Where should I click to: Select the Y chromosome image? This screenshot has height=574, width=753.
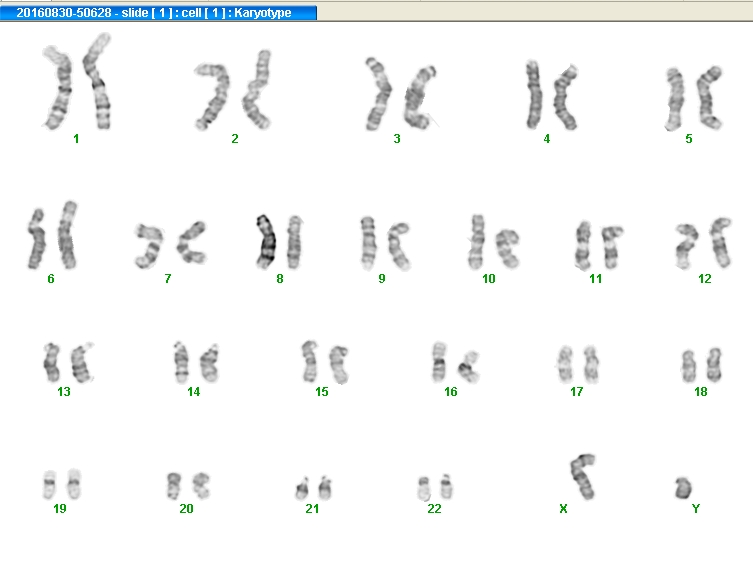pyautogui.click(x=683, y=489)
